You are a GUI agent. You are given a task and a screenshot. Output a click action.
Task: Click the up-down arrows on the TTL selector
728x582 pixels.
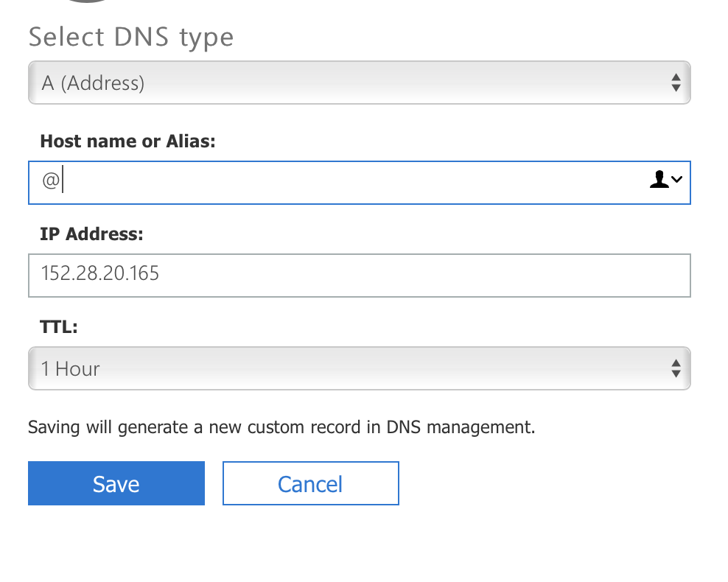pyautogui.click(x=675, y=368)
